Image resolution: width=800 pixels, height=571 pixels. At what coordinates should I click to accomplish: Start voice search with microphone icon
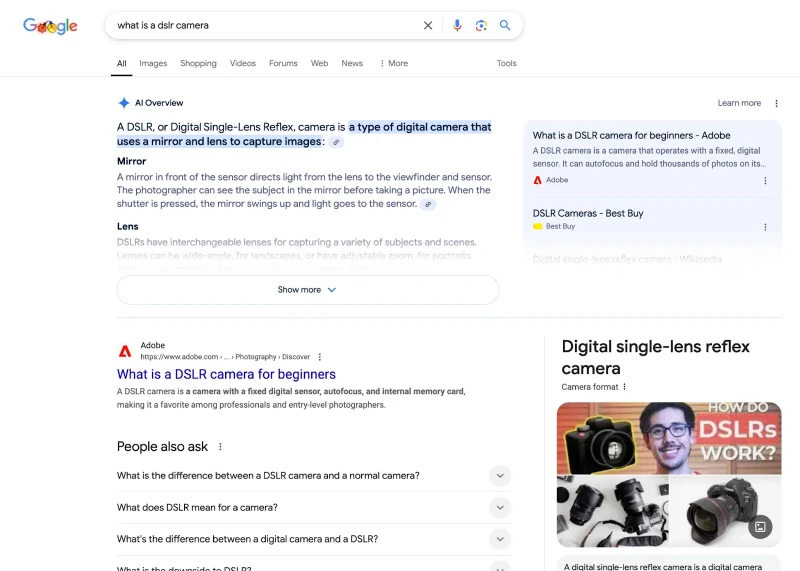457,26
